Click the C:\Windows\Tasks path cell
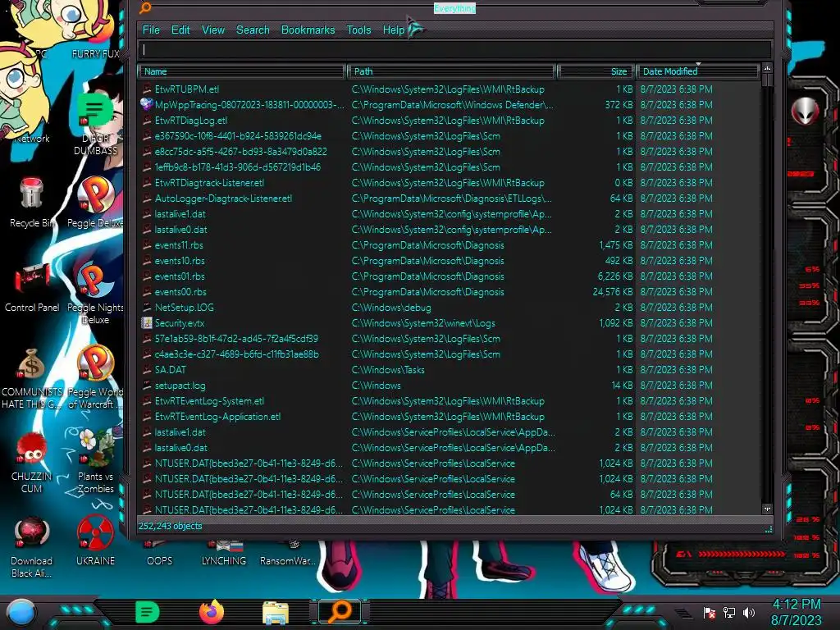 [388, 370]
